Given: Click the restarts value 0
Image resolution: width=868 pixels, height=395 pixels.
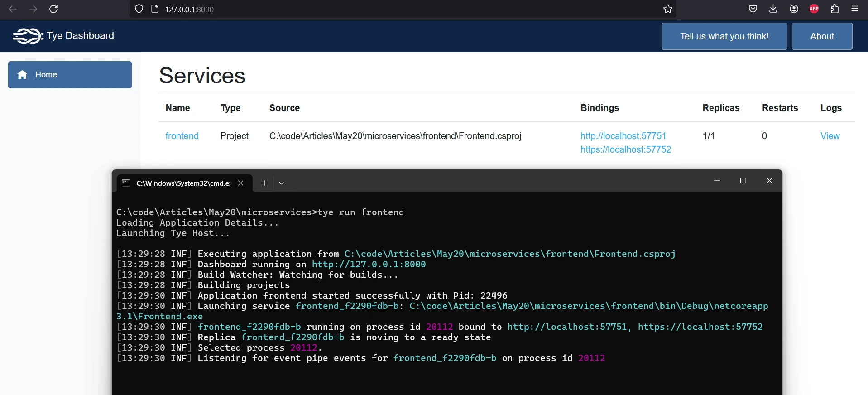Looking at the screenshot, I should point(764,136).
